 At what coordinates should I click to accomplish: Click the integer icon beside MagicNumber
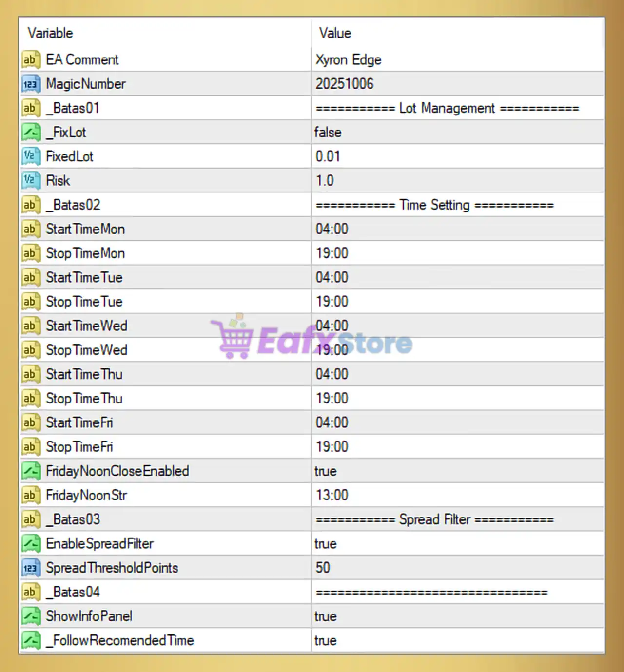coord(31,84)
